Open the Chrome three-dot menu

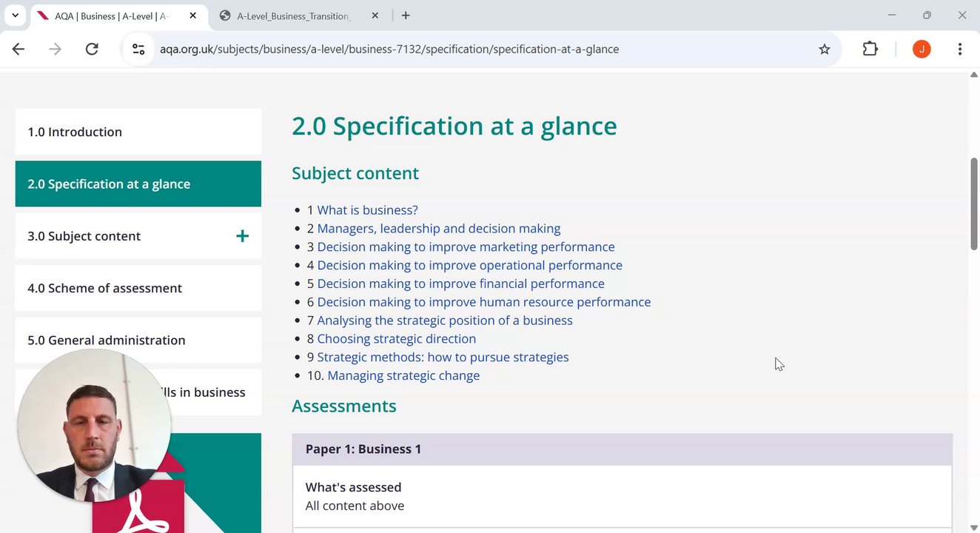[x=960, y=49]
